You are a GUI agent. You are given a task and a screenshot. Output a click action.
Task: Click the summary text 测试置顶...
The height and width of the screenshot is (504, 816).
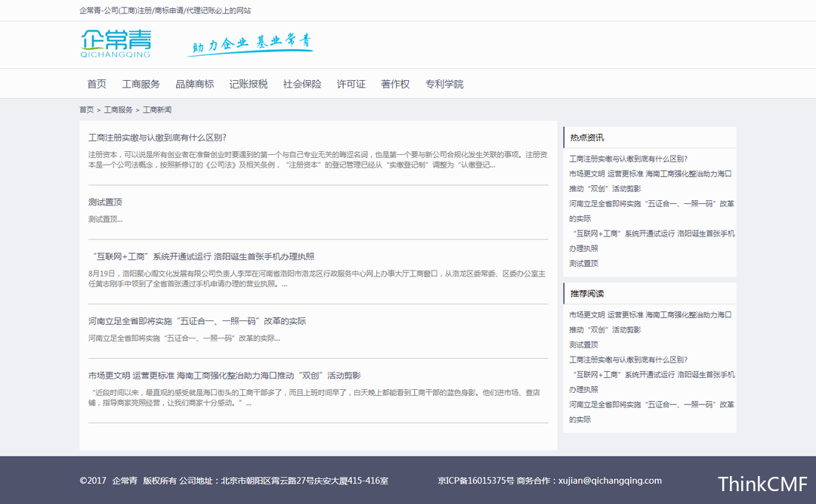tap(105, 219)
